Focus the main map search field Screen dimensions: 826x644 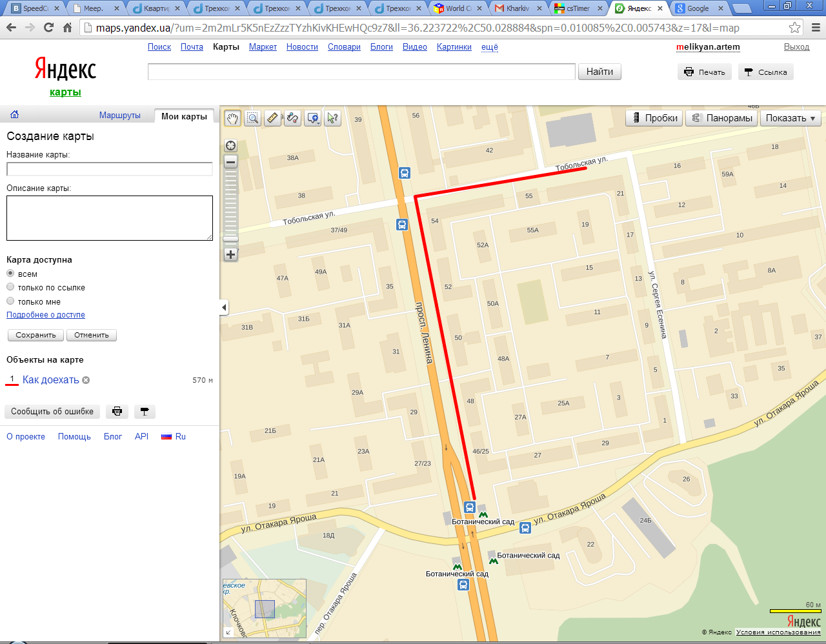click(361, 72)
